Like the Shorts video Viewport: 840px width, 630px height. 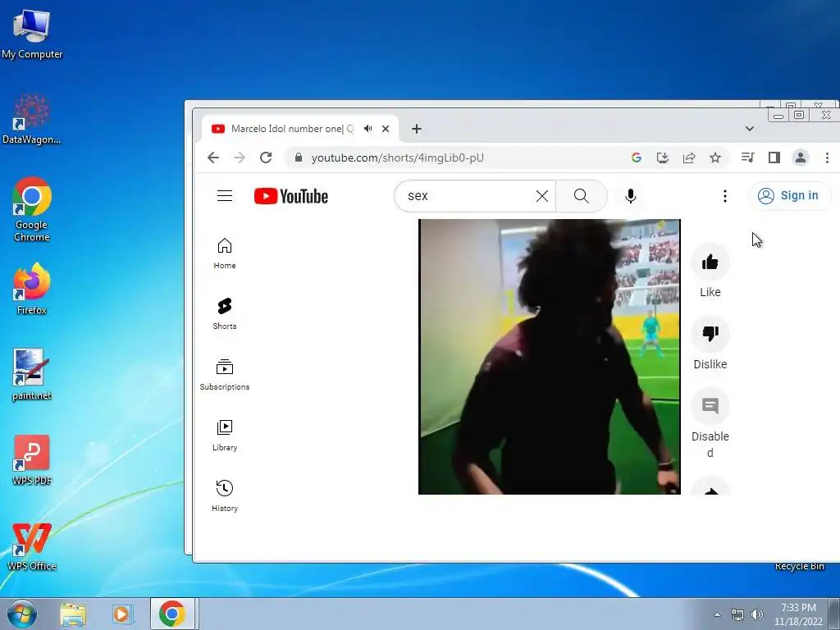(710, 262)
